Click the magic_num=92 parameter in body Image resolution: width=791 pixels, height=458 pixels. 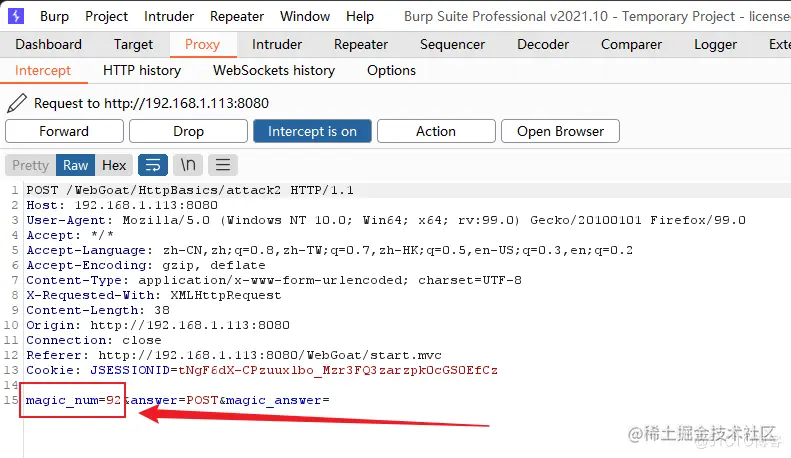[x=73, y=400]
